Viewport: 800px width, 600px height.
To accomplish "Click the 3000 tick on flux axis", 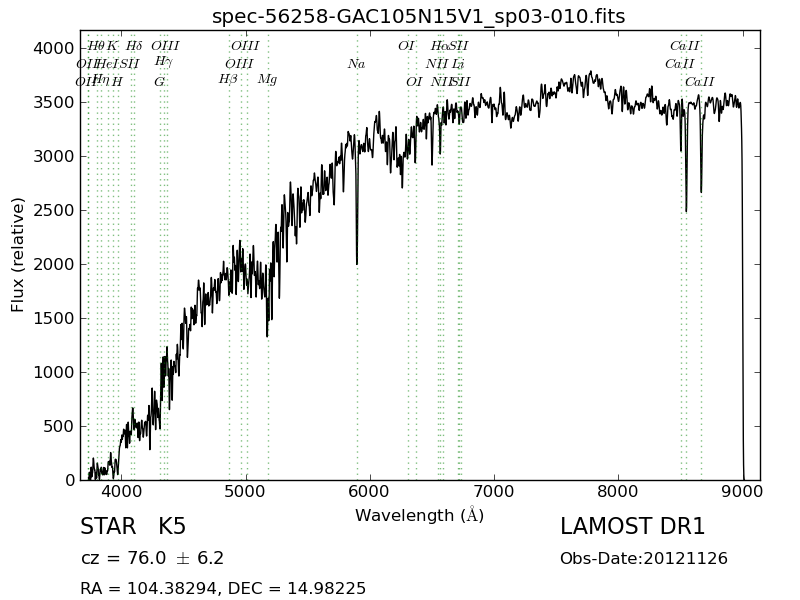I will (x=54, y=156).
